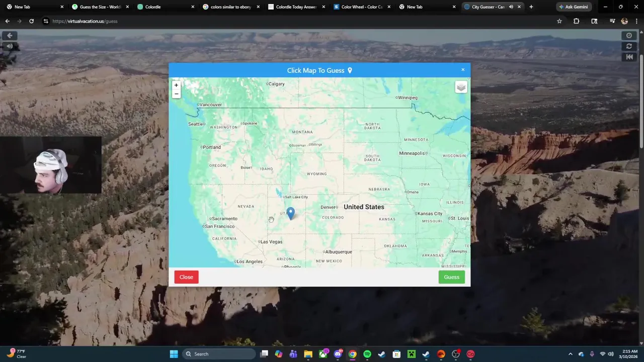Click Albuquerque on the map

click(x=338, y=252)
